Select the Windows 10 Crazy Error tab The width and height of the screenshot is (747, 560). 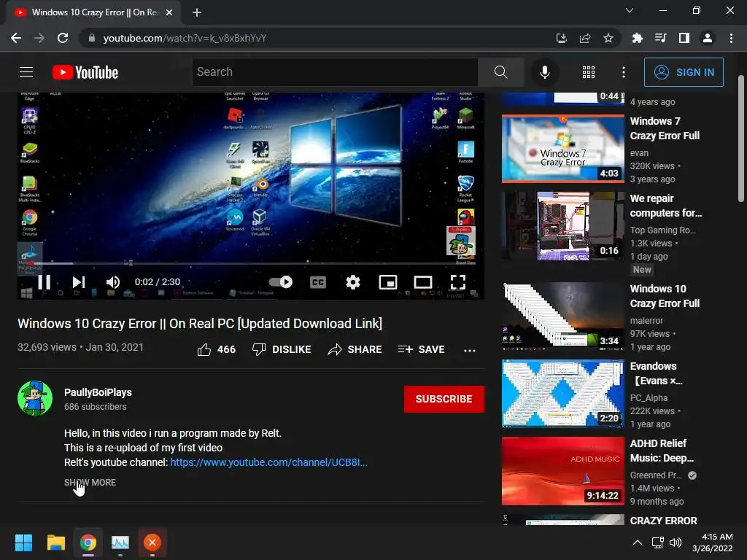coord(93,12)
